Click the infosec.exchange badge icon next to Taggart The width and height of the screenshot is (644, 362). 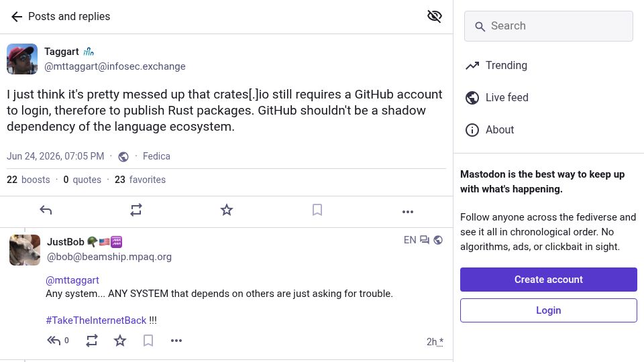coord(89,52)
